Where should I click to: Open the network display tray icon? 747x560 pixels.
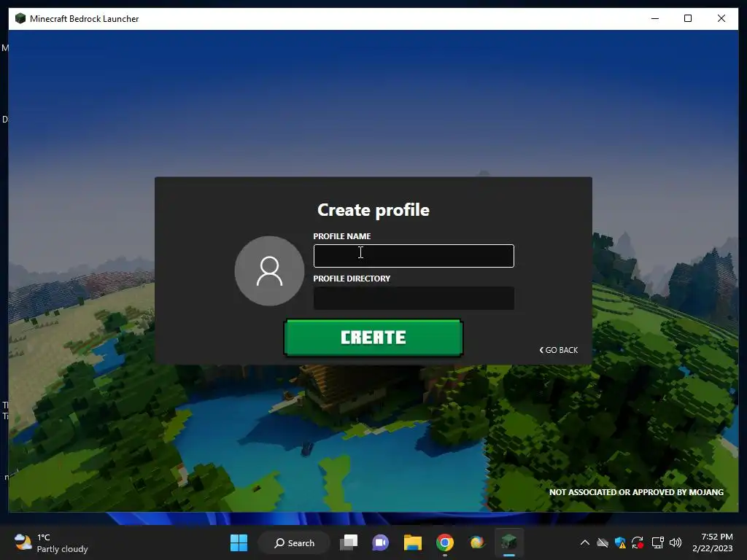[x=657, y=542]
